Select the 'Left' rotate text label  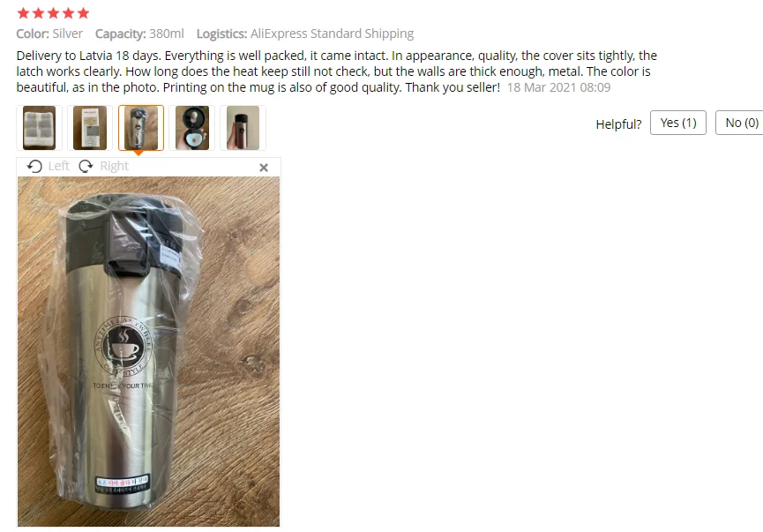(x=59, y=167)
